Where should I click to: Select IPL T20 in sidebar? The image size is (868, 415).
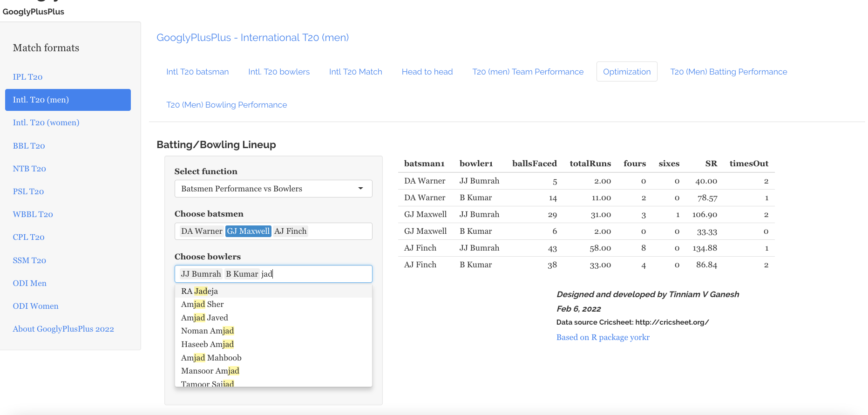point(27,77)
